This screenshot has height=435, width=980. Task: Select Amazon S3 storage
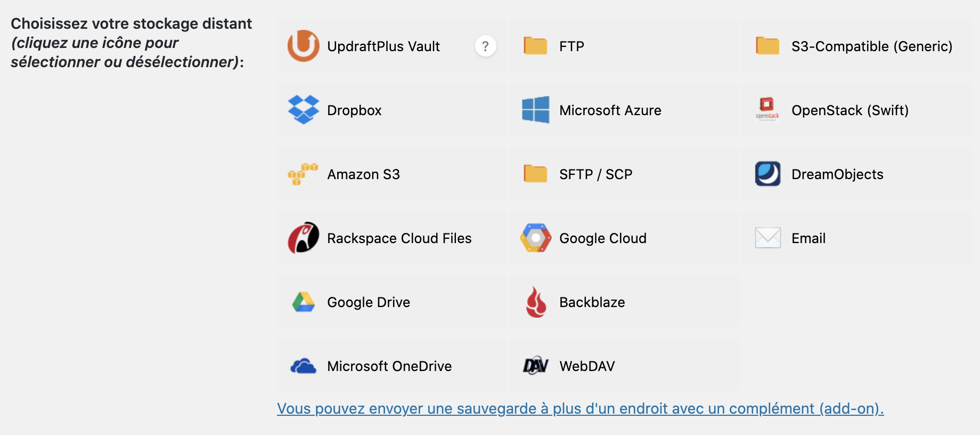303,174
